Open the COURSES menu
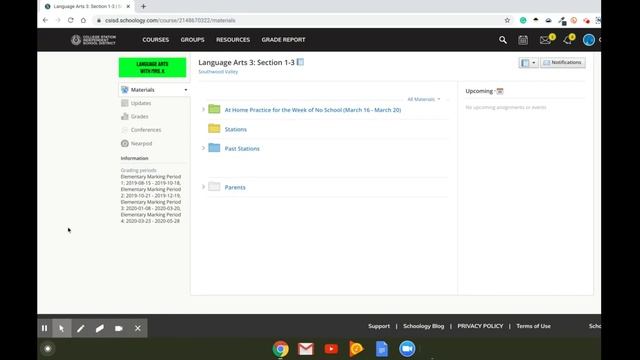The height and width of the screenshot is (360, 640). (156, 40)
